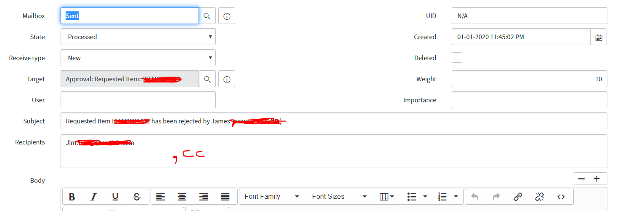Toggle bold formatting in Body editor
644x211 pixels.
click(72, 197)
